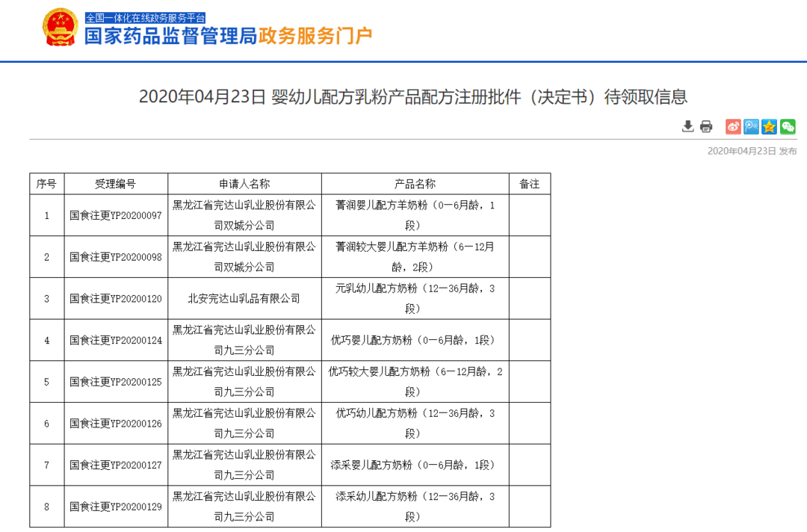Click serial number 5 in the 序号 column
This screenshot has width=807, height=532.
click(x=47, y=383)
